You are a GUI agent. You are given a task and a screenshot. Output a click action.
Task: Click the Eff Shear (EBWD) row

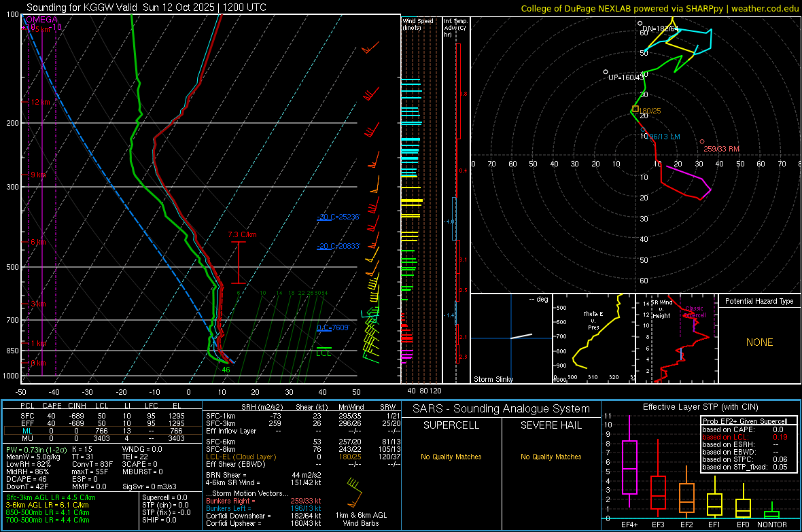[x=303, y=465]
